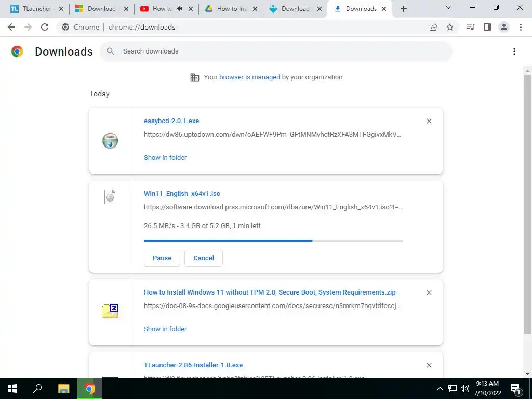Open Windows taskbar search
532x399 pixels.
pos(37,389)
